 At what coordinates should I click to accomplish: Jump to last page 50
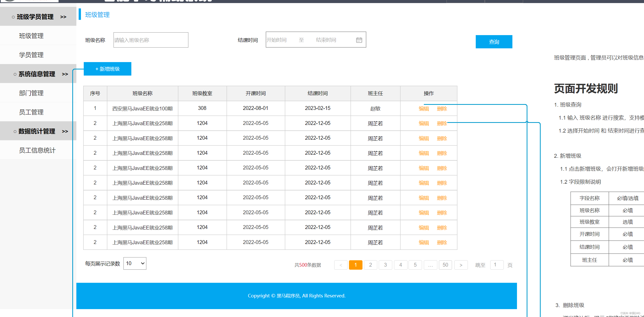pyautogui.click(x=445, y=265)
